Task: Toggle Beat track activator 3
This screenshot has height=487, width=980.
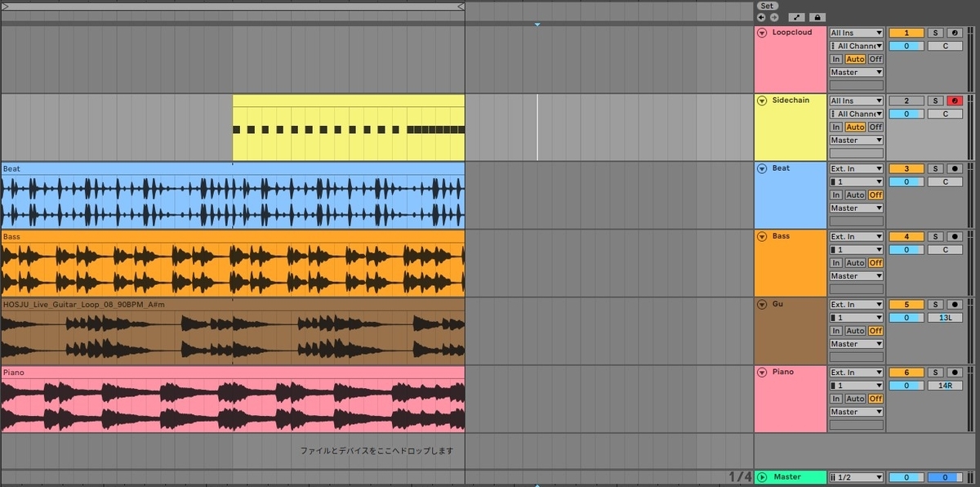Action: (x=906, y=168)
